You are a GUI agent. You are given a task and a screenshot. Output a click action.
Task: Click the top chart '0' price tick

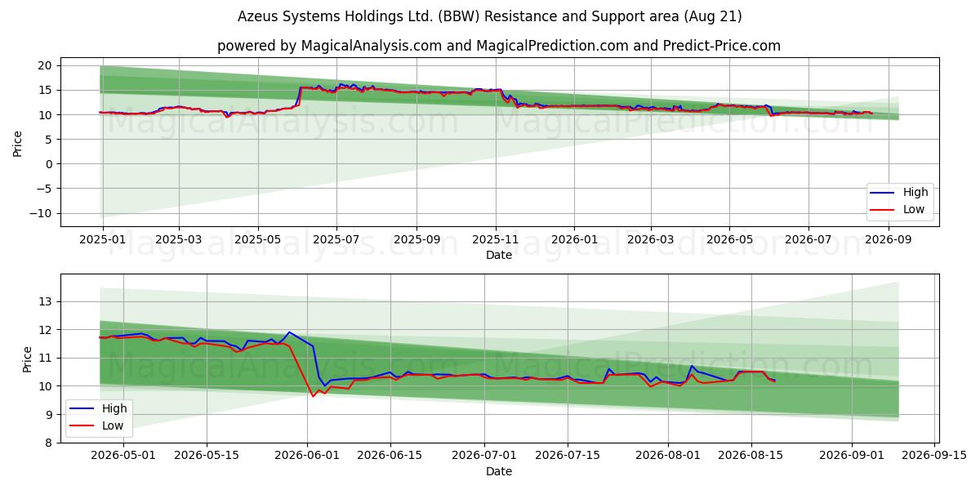pos(48,164)
